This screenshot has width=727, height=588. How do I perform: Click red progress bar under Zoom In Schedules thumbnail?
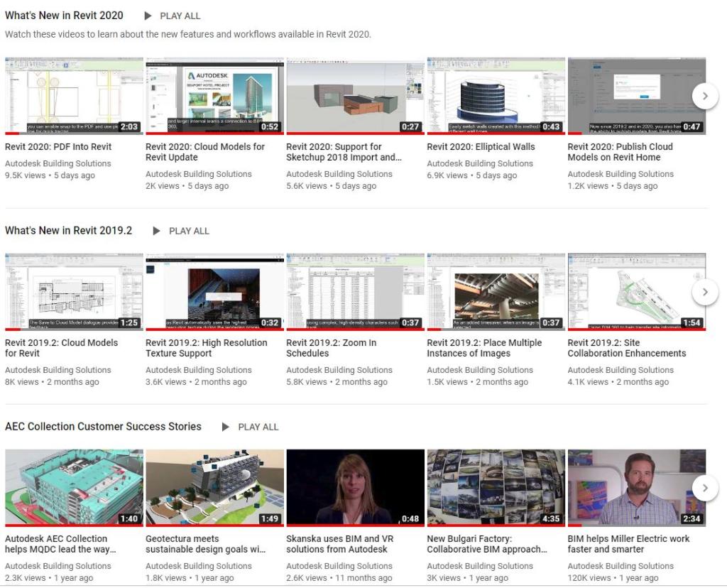coord(355,330)
